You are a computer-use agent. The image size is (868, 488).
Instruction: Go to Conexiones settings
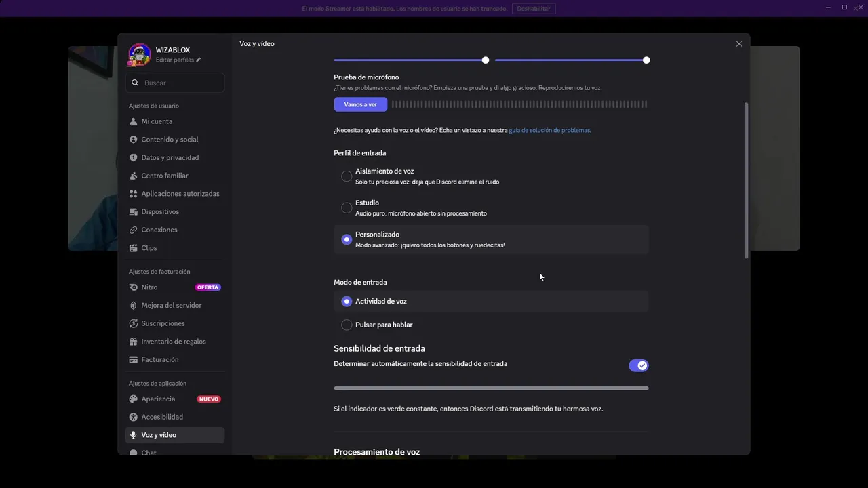[x=175, y=230]
